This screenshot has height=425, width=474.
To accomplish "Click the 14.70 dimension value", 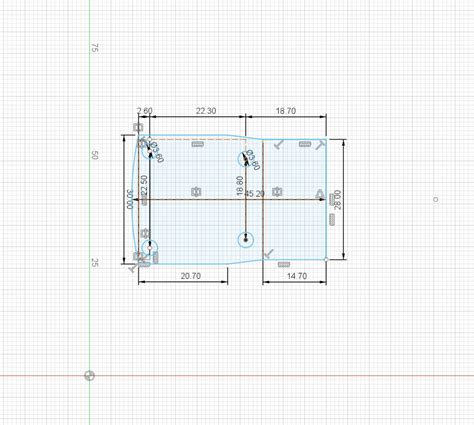I will (x=297, y=276).
